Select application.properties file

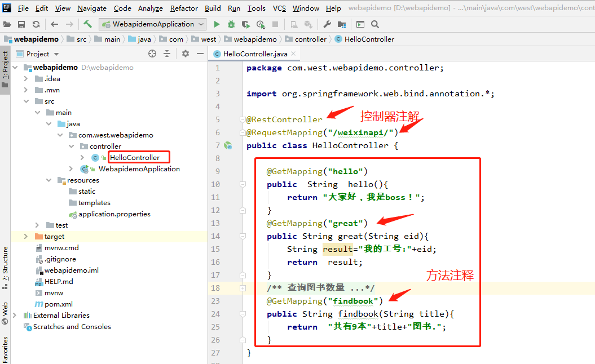114,214
